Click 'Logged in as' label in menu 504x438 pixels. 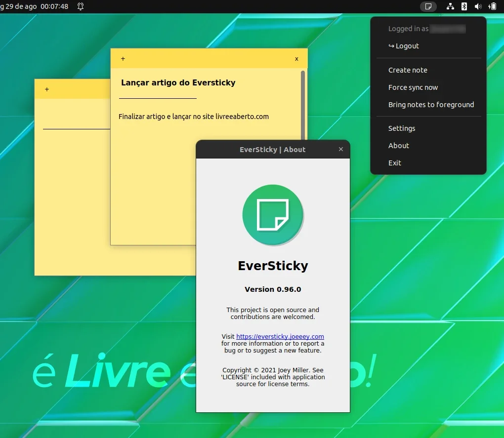408,29
